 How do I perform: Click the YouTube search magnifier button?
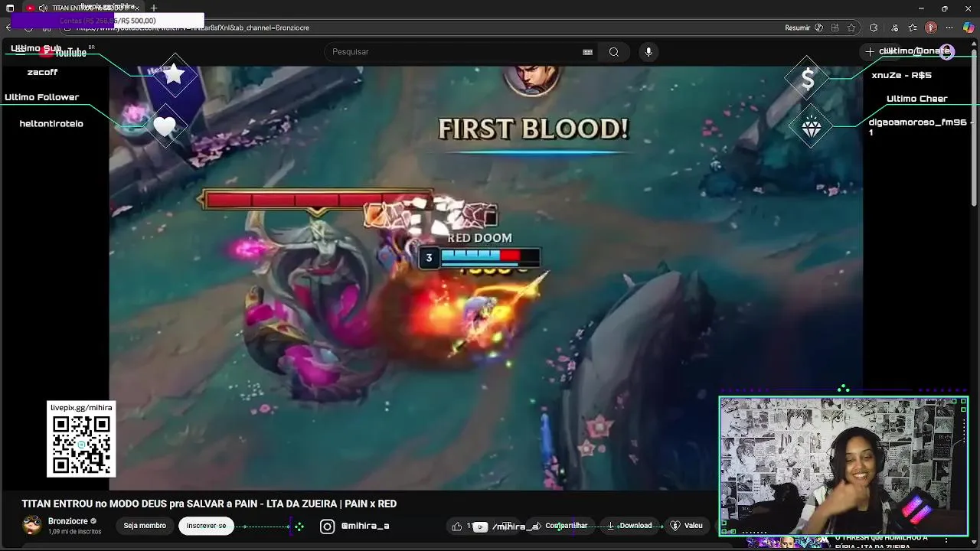(613, 52)
